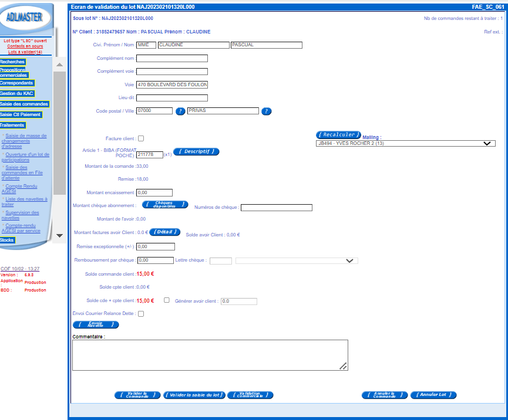Screen dimensions: 508x420
Task: Open Lots à valider(14) link
Action: 25,52
